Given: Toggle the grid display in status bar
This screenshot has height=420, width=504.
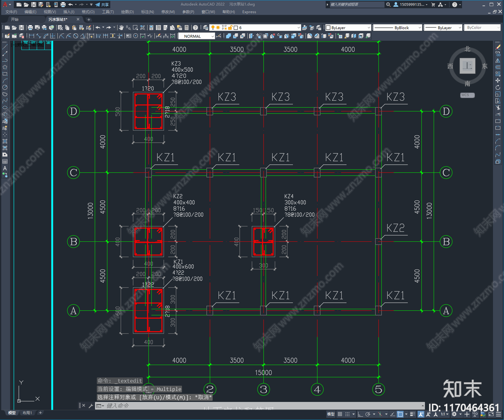Looking at the screenshot, I should click(340, 414).
